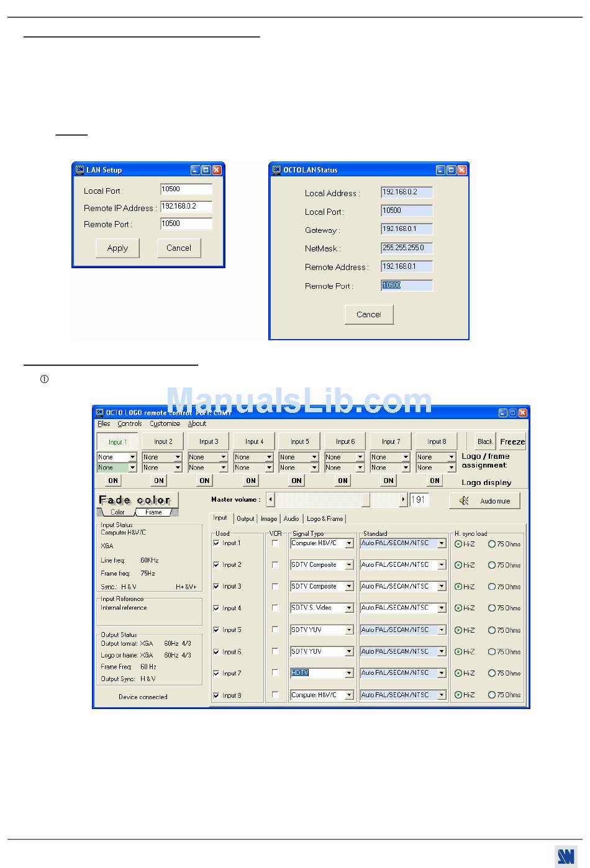Click the OCTO LOGO remote control title icon
590x868 pixels.
coord(99,413)
